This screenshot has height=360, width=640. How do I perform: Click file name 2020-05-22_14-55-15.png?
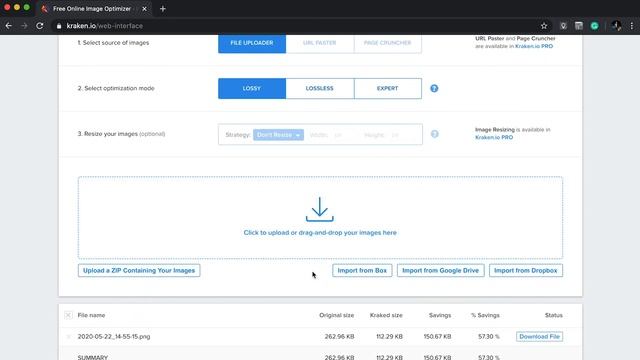(114, 336)
